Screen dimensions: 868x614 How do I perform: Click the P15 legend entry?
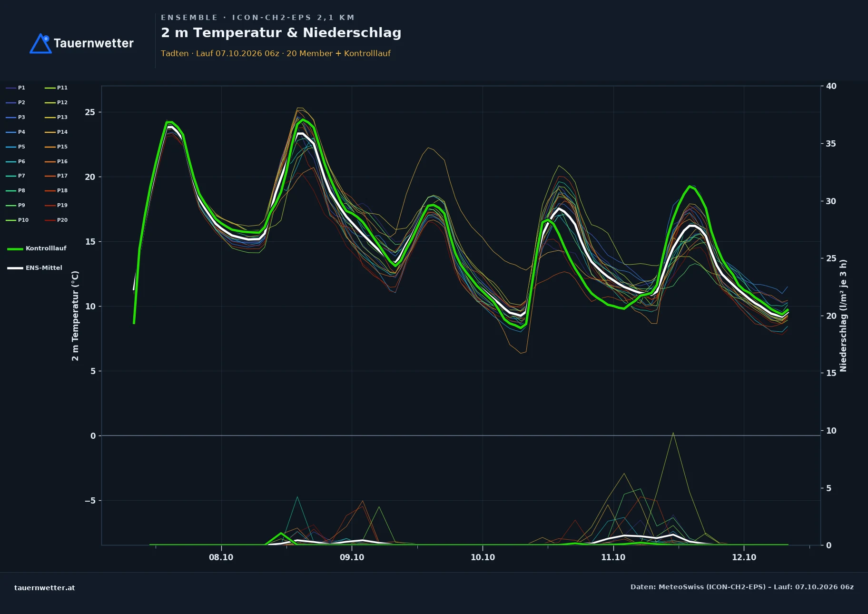[x=56, y=147]
